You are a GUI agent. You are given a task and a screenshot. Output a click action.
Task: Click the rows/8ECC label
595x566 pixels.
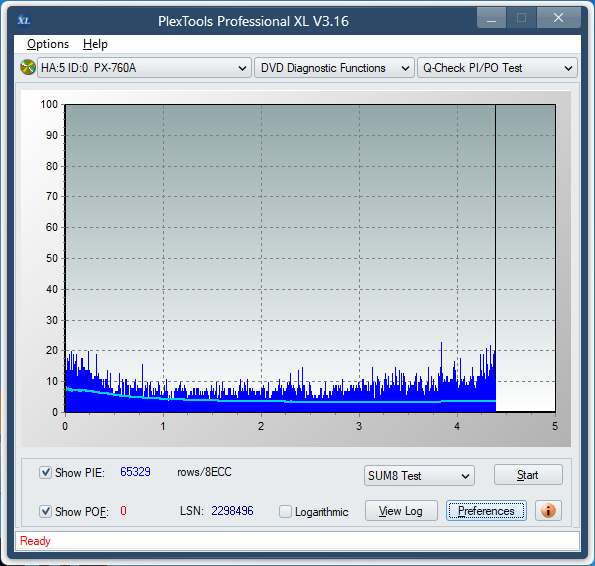pyautogui.click(x=204, y=472)
